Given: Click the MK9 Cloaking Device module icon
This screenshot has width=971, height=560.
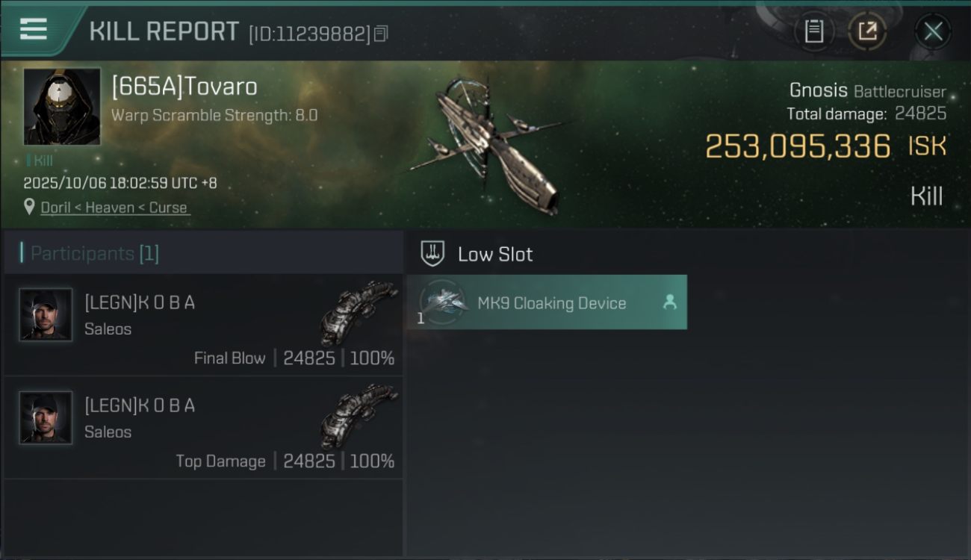Looking at the screenshot, I should (443, 302).
